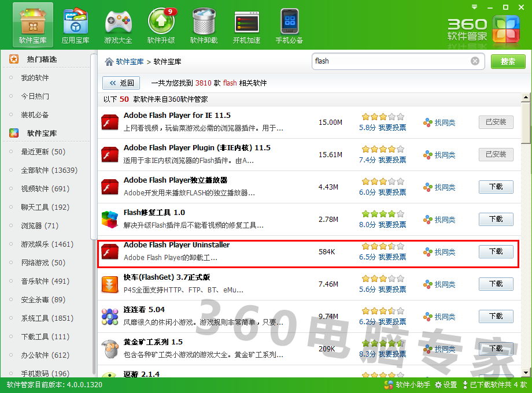Click the results list scrollbar up arrow
532x393 pixels.
click(x=526, y=98)
